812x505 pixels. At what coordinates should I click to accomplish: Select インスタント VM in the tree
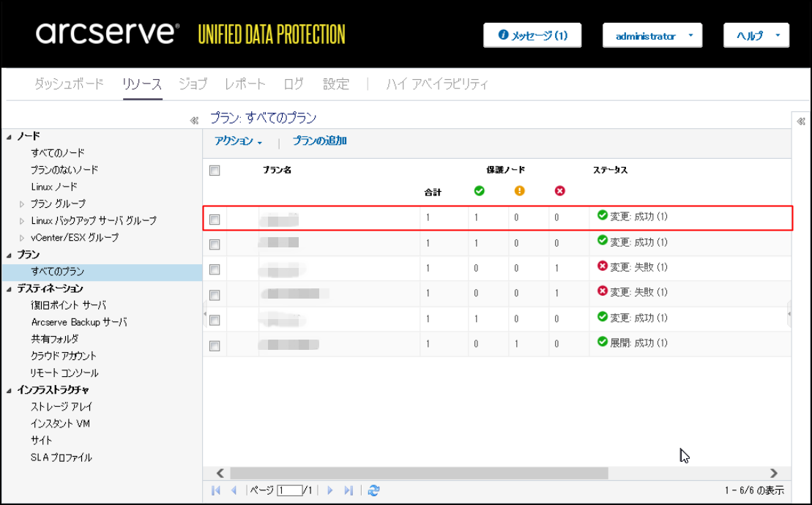[60, 423]
